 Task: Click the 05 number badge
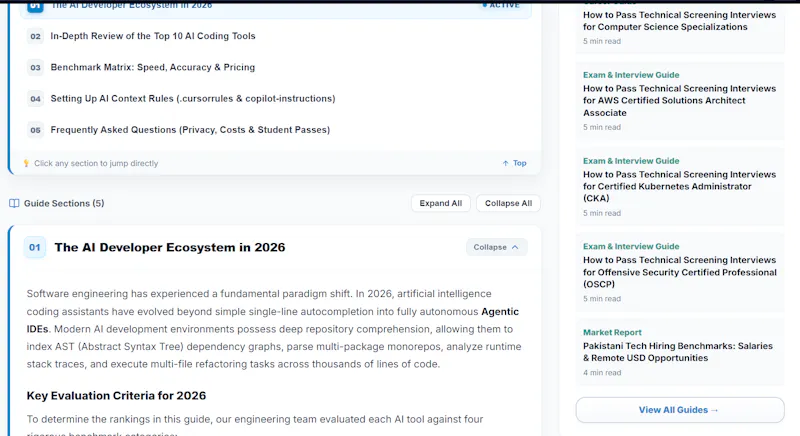click(35, 130)
